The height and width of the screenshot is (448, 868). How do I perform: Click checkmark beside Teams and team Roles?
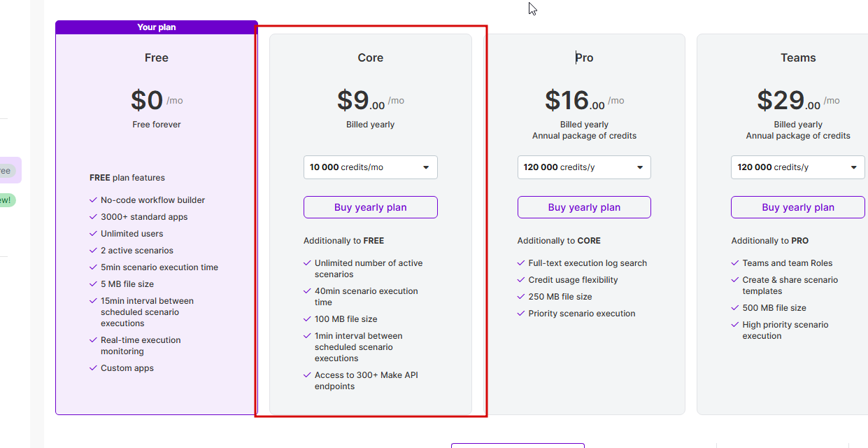(x=735, y=263)
